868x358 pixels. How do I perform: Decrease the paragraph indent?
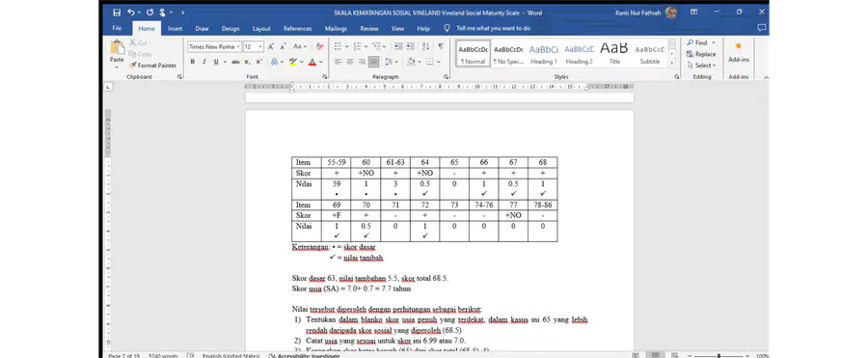click(x=398, y=46)
